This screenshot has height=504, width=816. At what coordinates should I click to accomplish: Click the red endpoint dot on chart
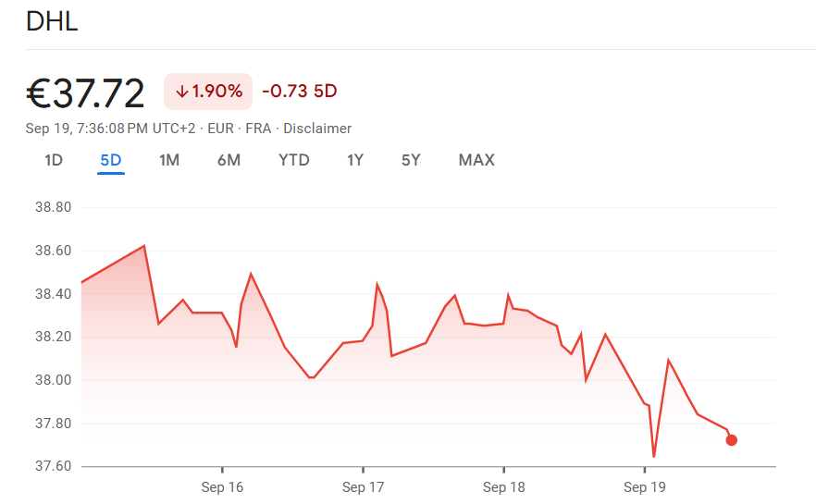732,440
